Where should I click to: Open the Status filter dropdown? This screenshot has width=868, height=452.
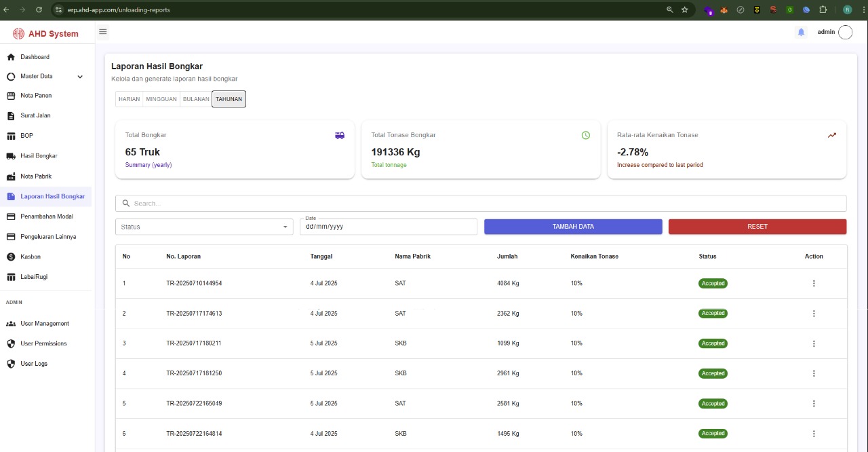click(x=204, y=227)
